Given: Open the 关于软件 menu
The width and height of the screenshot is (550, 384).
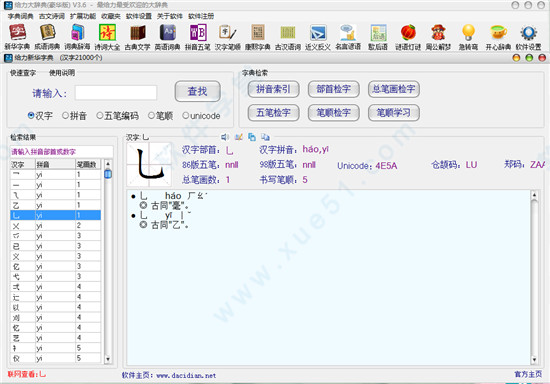Looking at the screenshot, I should coord(170,16).
